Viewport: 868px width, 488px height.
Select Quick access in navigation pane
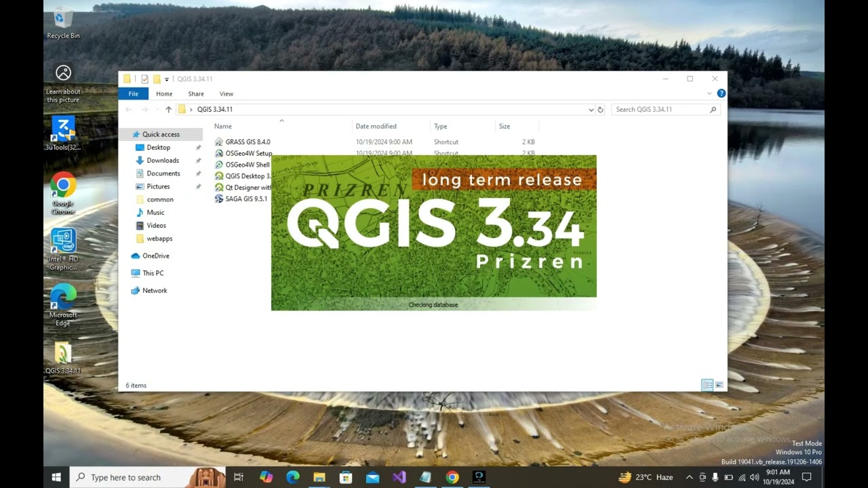161,134
